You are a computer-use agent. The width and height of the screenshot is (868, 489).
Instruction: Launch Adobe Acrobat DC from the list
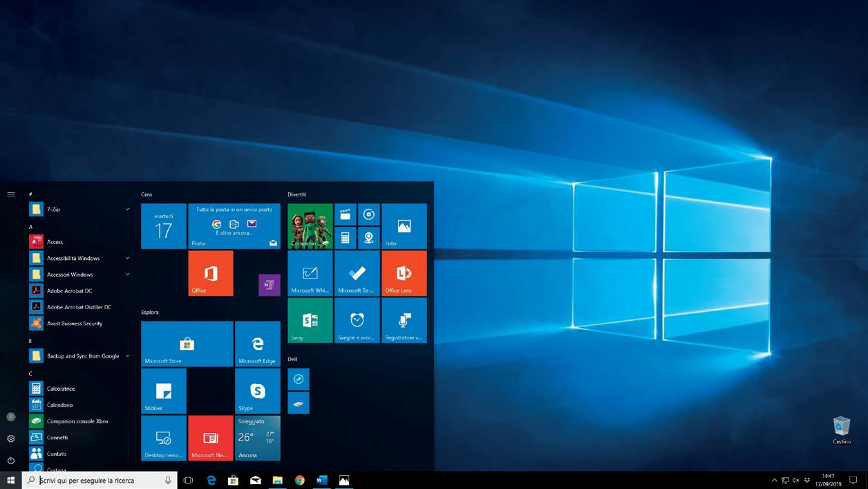pos(79,290)
